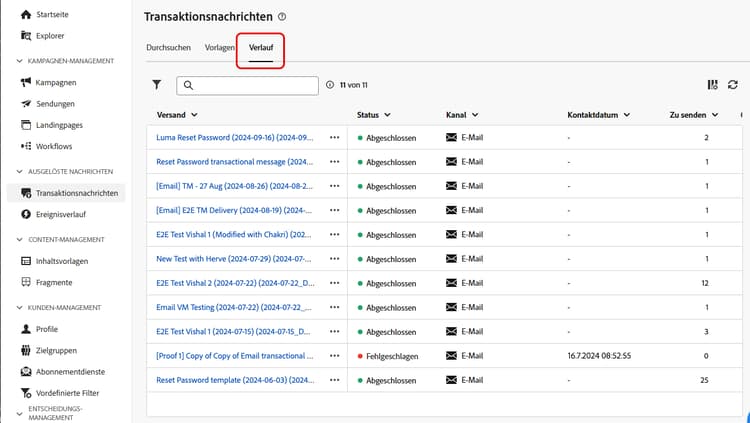The width and height of the screenshot is (750, 423).
Task: Click the Workflows icon
Action: [26, 146]
